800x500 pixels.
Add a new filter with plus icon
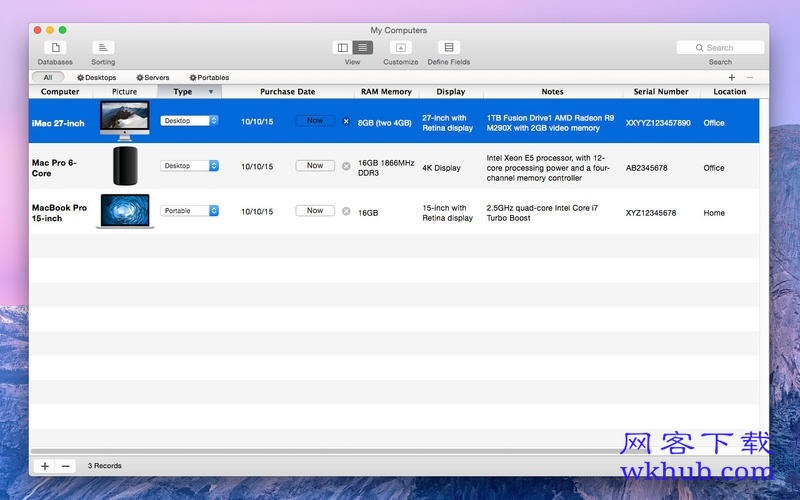click(732, 78)
